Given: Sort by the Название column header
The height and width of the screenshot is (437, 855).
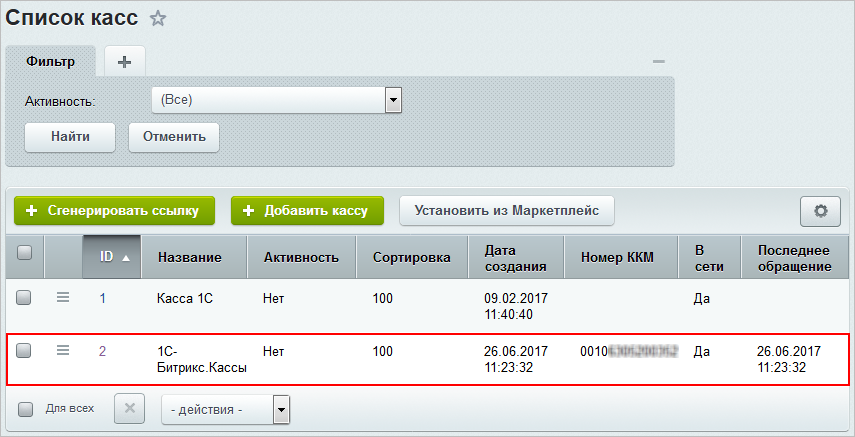Looking at the screenshot, I should (189, 258).
